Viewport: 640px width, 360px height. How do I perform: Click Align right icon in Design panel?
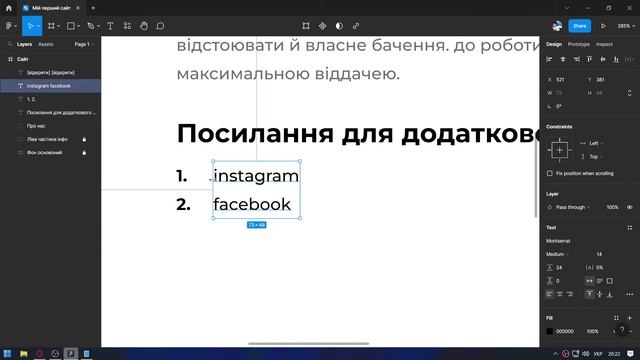tap(576, 60)
